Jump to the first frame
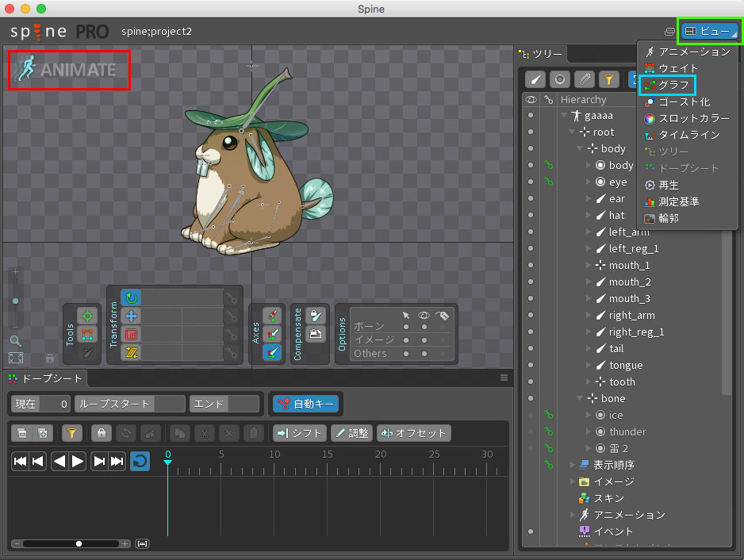Viewport: 744px width, 560px height. click(x=21, y=462)
